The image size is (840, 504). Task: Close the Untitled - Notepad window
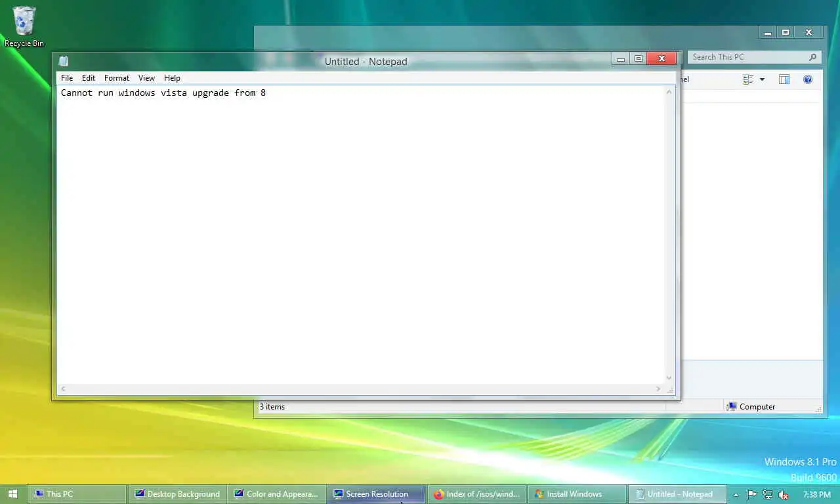(x=661, y=59)
